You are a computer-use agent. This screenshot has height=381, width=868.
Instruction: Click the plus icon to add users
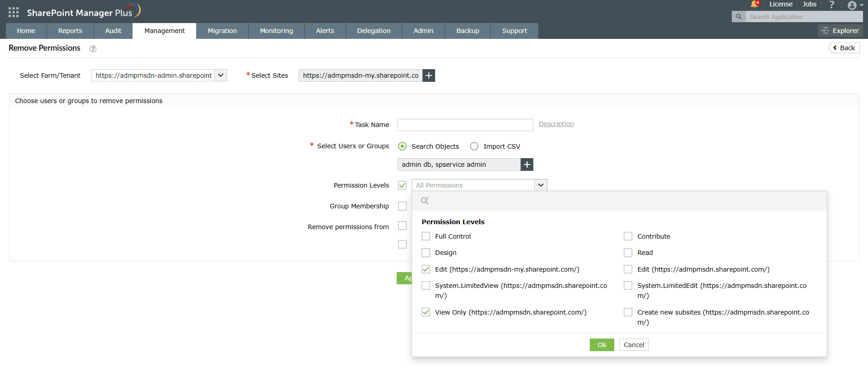click(527, 165)
